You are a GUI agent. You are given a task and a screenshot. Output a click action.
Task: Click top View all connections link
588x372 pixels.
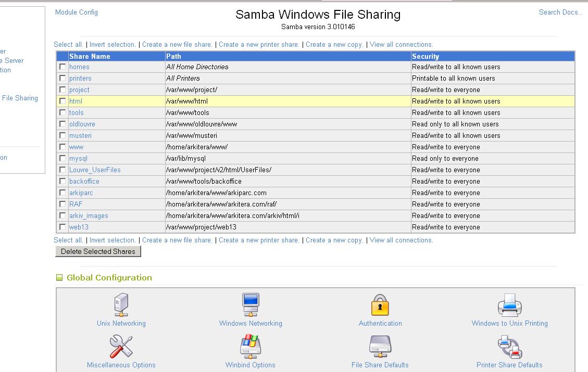pos(401,45)
